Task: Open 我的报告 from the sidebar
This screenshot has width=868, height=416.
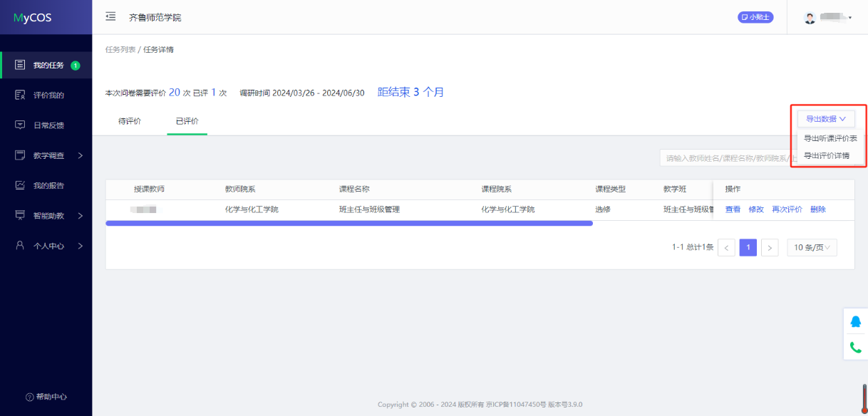Action: 48,186
